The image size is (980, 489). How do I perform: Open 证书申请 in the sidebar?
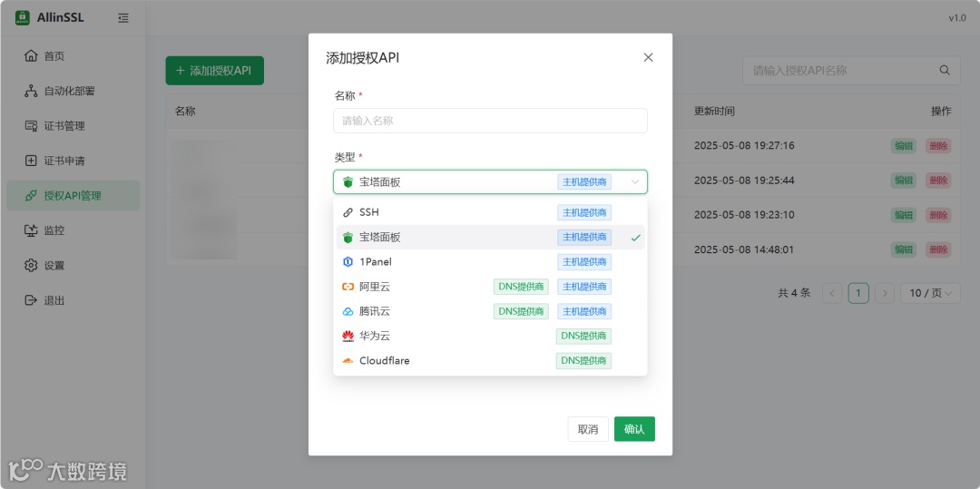click(73, 161)
